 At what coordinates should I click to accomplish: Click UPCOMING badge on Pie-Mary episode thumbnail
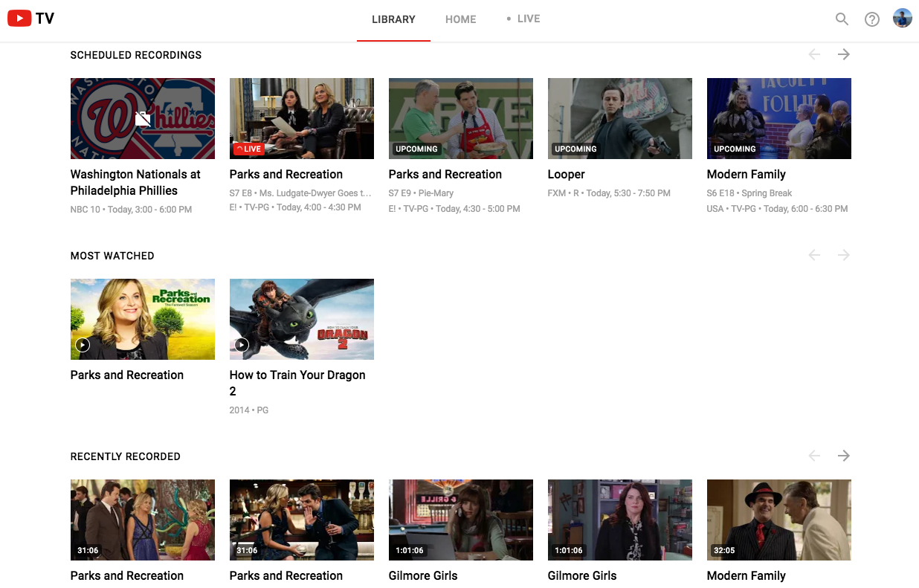[416, 149]
